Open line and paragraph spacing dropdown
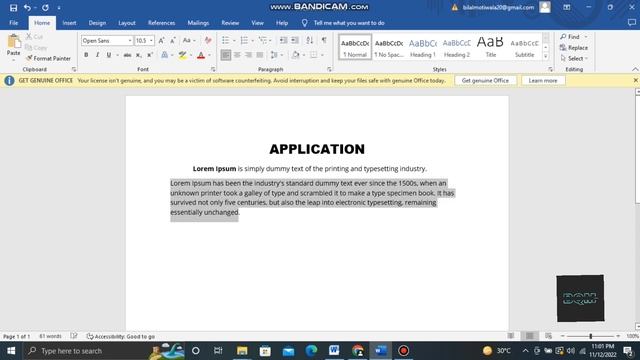The height and width of the screenshot is (360, 640). 282,55
